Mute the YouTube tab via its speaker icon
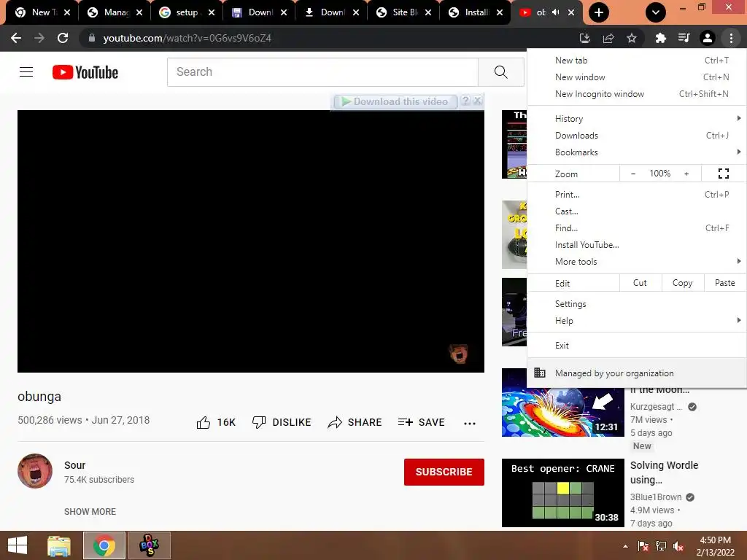 coord(555,12)
